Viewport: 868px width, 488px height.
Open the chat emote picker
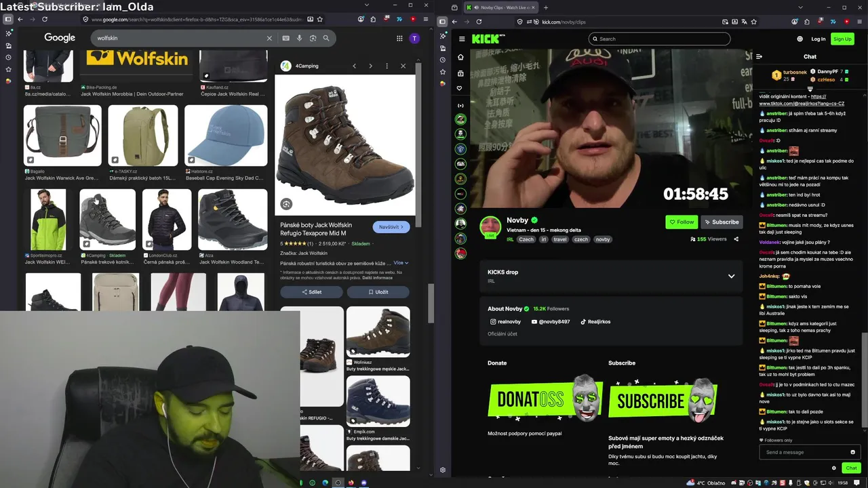[852, 453]
